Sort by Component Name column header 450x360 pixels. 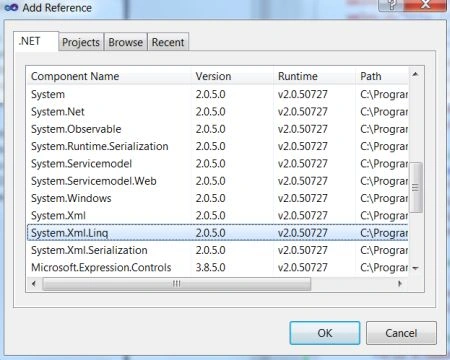[109, 76]
